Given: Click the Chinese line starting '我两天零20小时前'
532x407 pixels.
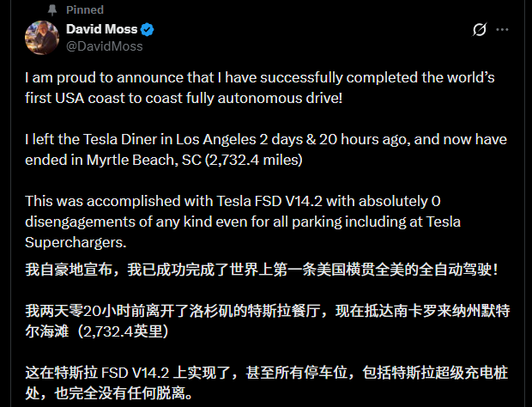Looking at the screenshot, I should tap(257, 310).
